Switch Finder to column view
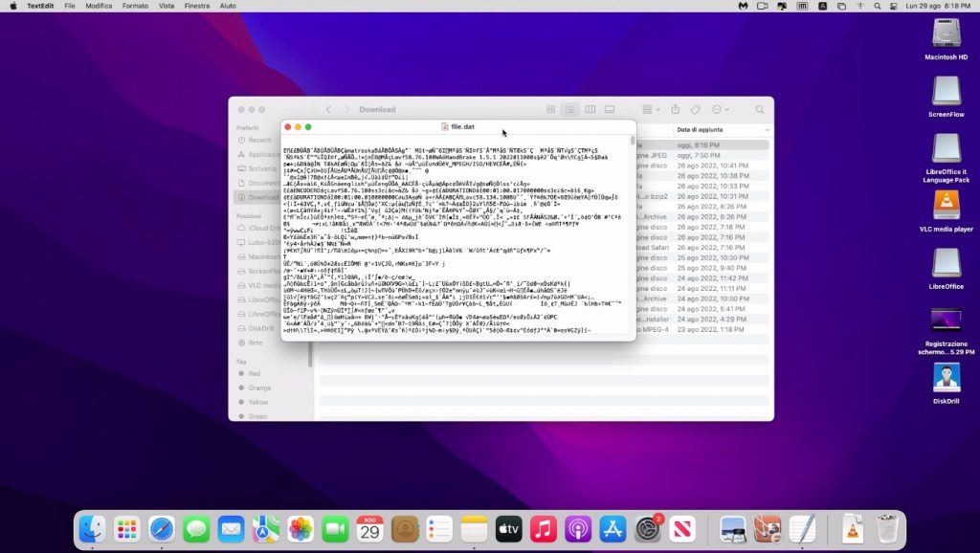Screen dimensions: 980x553 tap(590, 109)
